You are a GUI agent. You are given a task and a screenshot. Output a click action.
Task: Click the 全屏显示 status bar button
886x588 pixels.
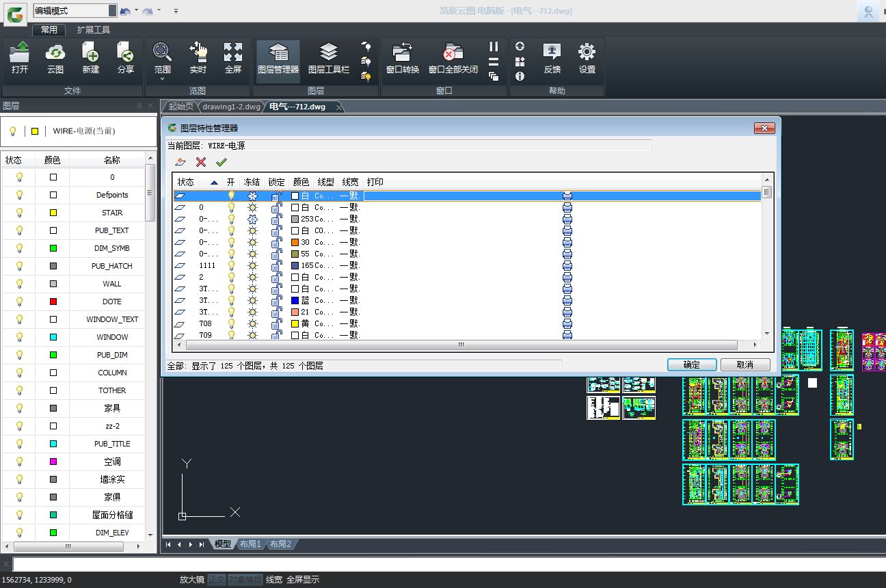pos(303,580)
